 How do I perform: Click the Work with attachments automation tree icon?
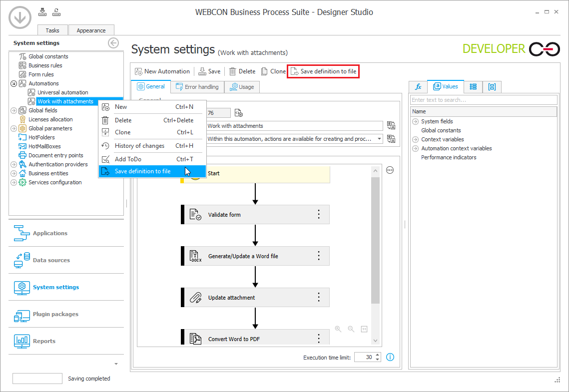pyautogui.click(x=31, y=101)
